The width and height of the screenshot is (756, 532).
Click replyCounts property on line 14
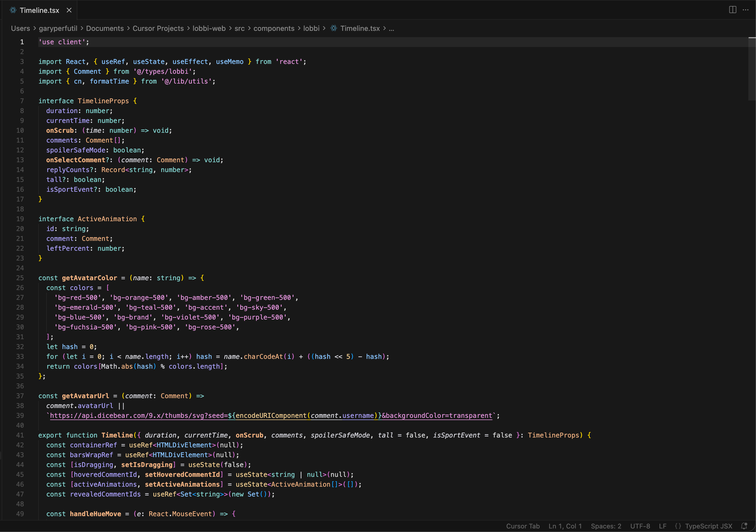[x=68, y=170]
